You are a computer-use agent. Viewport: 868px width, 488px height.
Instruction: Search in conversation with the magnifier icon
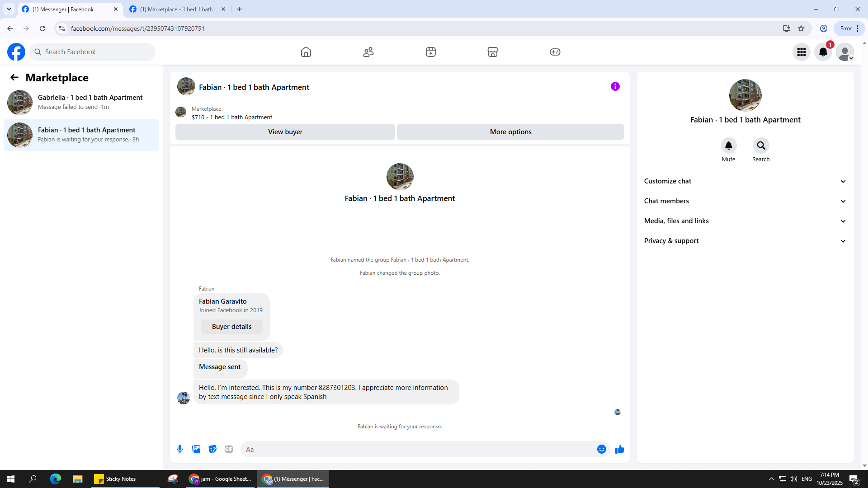(x=761, y=145)
